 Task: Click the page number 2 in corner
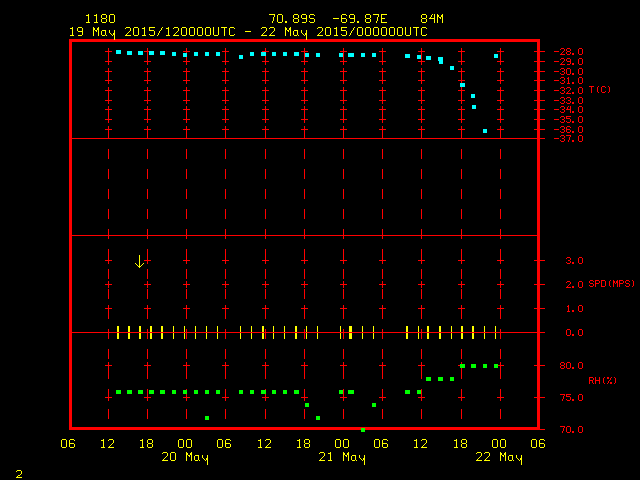click(x=19, y=474)
